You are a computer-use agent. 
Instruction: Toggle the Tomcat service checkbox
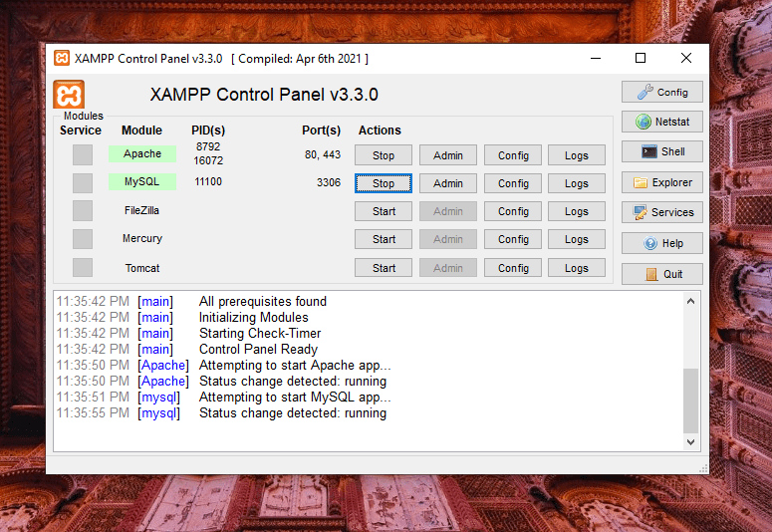click(83, 267)
